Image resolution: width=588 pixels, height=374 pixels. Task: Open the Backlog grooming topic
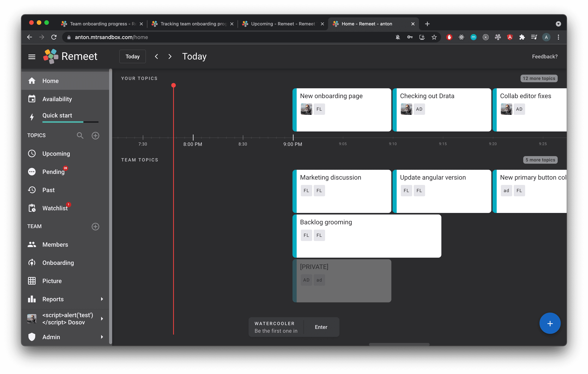click(367, 236)
